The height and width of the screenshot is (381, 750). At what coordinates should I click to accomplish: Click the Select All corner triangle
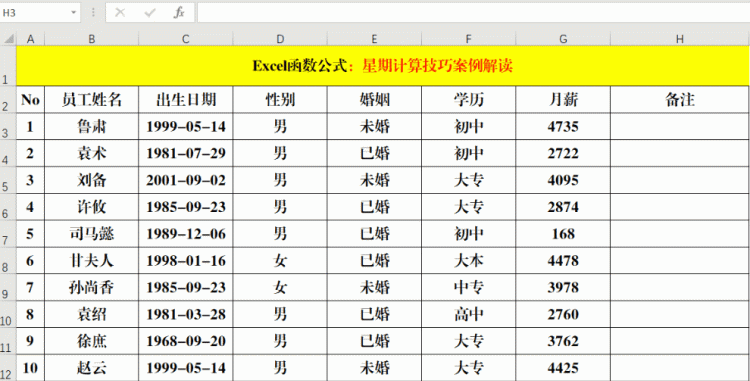pos(8,39)
